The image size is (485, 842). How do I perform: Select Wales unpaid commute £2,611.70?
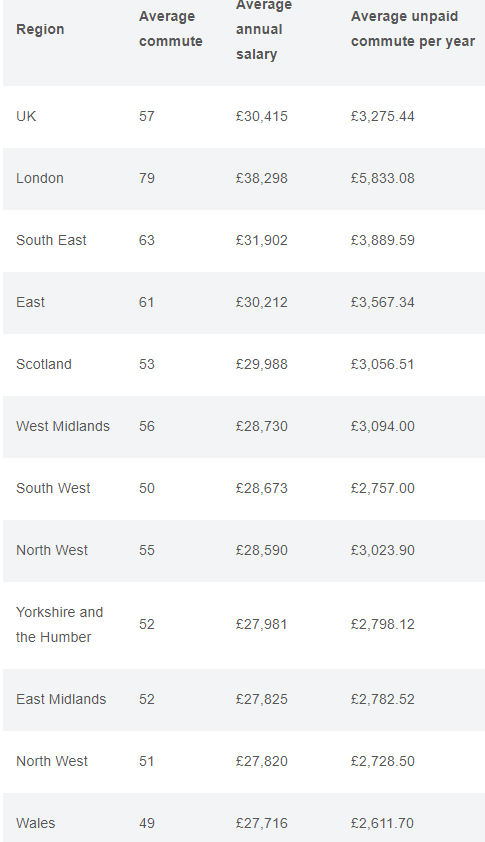coord(382,823)
